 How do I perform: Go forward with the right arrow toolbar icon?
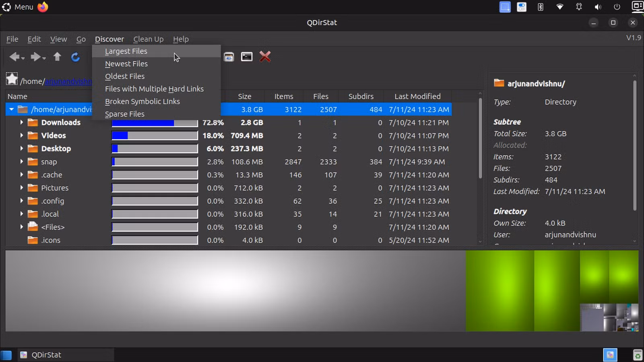pyautogui.click(x=36, y=57)
